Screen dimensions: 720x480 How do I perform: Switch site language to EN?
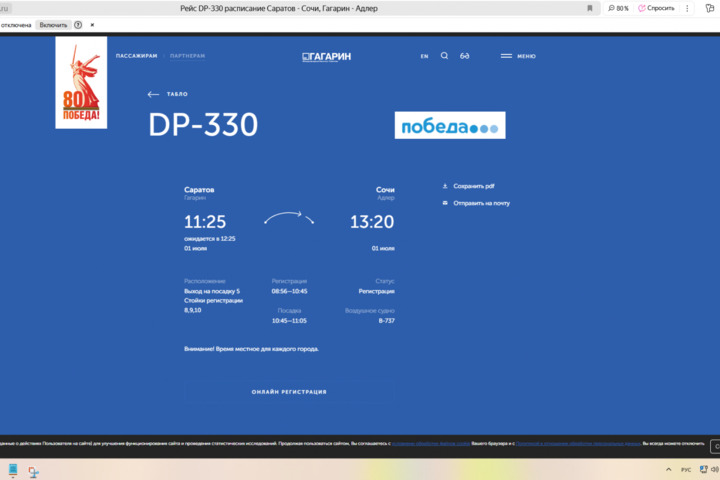(424, 56)
